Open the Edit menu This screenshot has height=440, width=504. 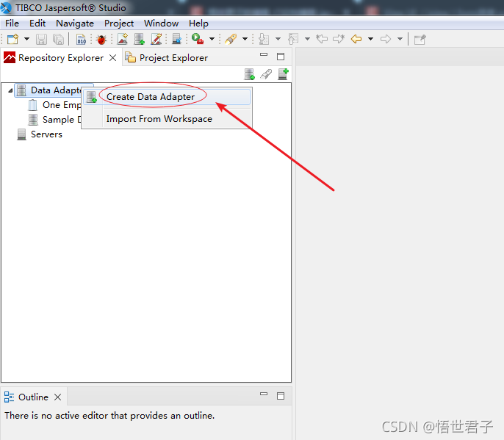point(37,24)
